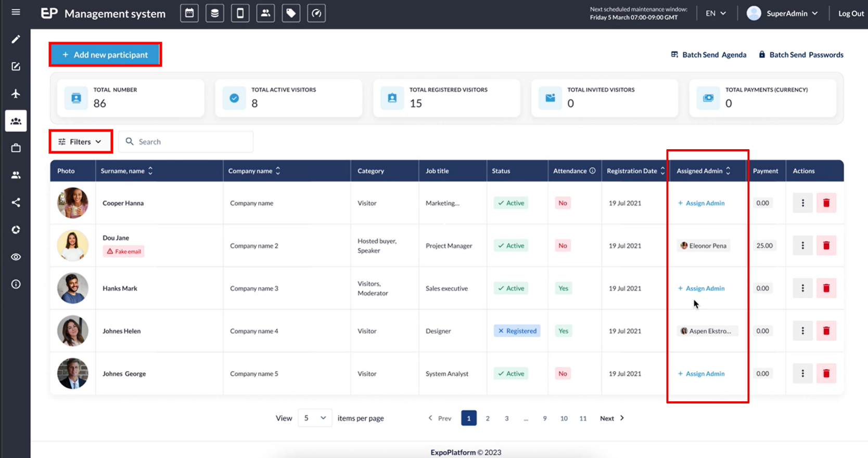Select current page 1

coord(469,418)
